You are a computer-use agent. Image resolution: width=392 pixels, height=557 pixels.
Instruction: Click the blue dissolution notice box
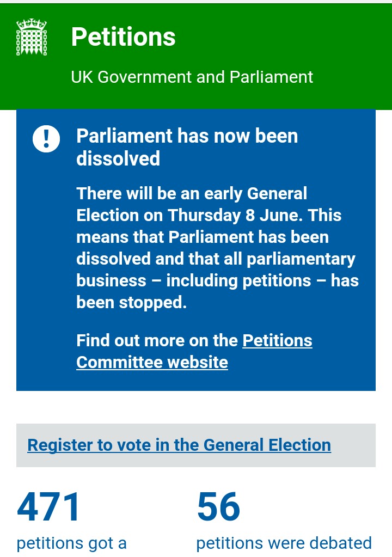(x=196, y=250)
